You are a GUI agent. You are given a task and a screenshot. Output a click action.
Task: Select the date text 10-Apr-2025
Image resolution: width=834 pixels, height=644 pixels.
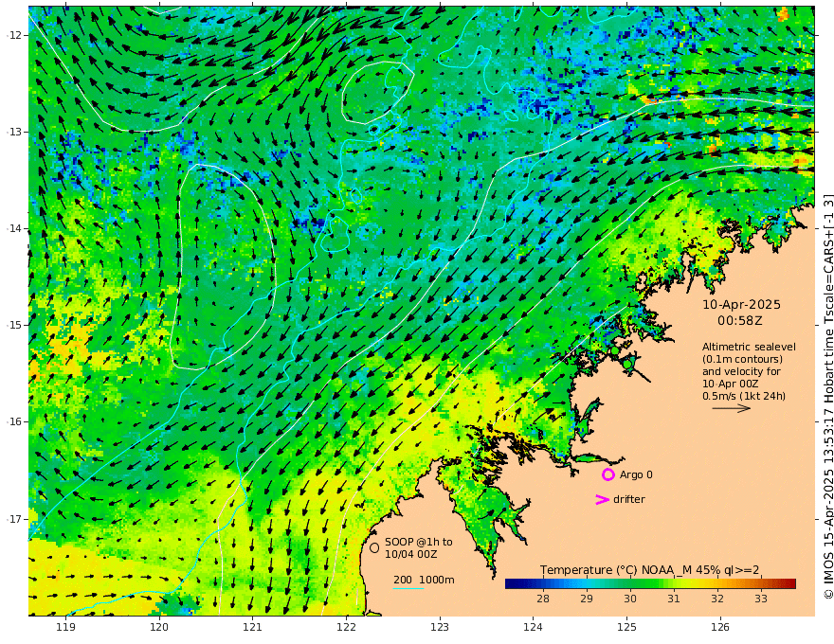click(x=741, y=304)
